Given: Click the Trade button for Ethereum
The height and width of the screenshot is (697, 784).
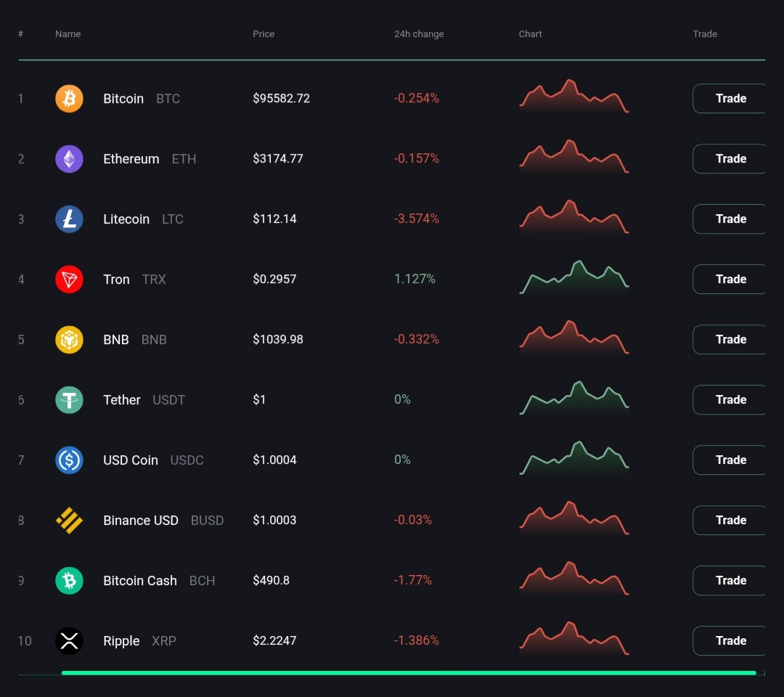Looking at the screenshot, I should point(729,159).
